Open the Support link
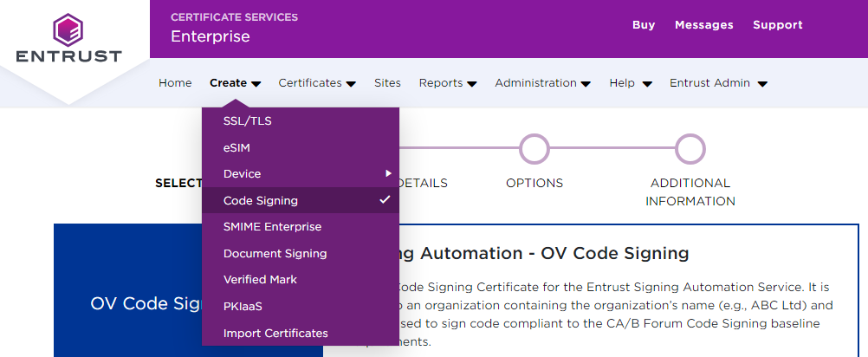868x357 pixels. pos(777,25)
